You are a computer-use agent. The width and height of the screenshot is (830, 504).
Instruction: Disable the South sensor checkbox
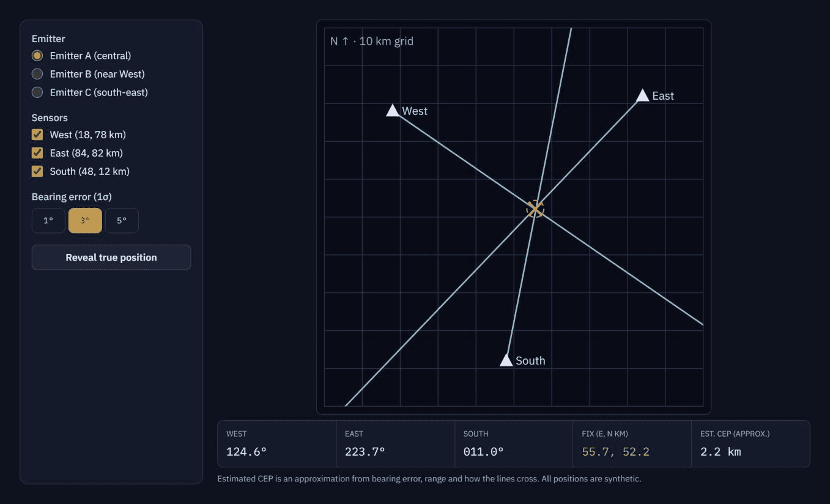37,171
